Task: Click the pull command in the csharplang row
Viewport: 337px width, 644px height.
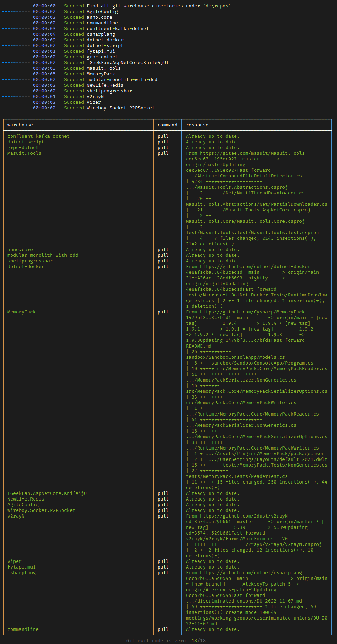Action: tap(163, 573)
